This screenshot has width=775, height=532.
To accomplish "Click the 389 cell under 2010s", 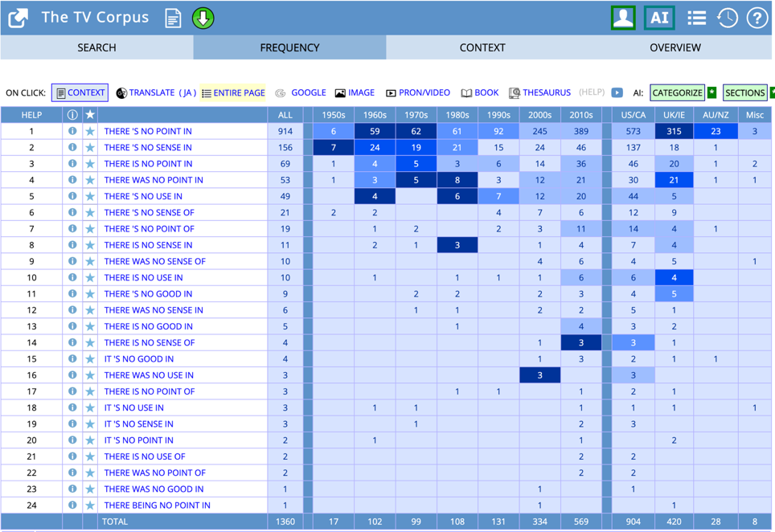I will tap(581, 131).
